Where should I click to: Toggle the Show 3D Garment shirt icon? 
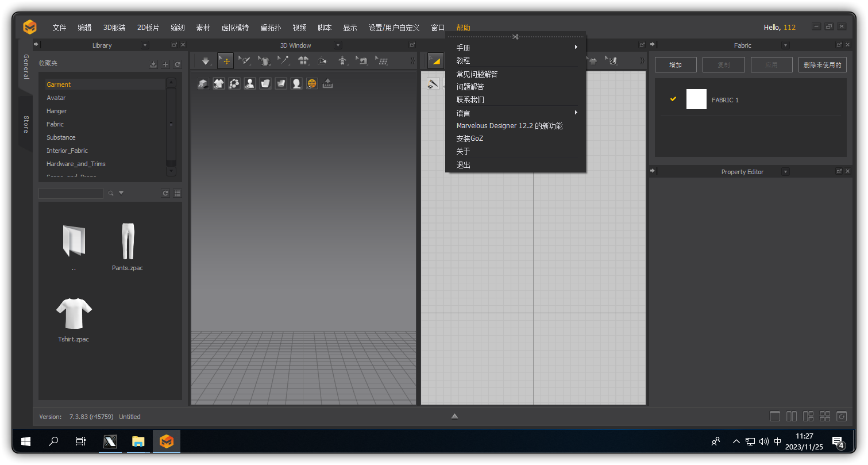coord(218,83)
